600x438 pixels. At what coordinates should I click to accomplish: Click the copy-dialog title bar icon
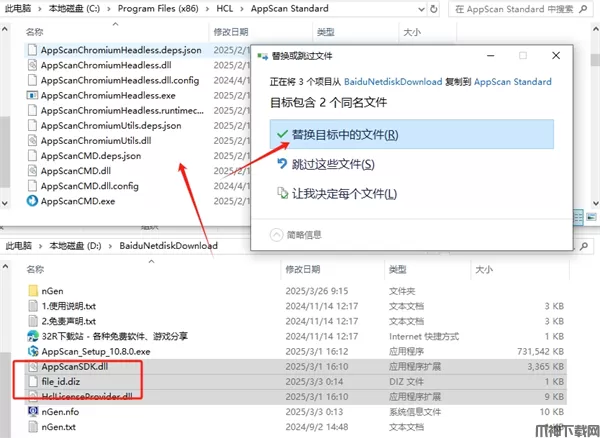(x=262, y=57)
